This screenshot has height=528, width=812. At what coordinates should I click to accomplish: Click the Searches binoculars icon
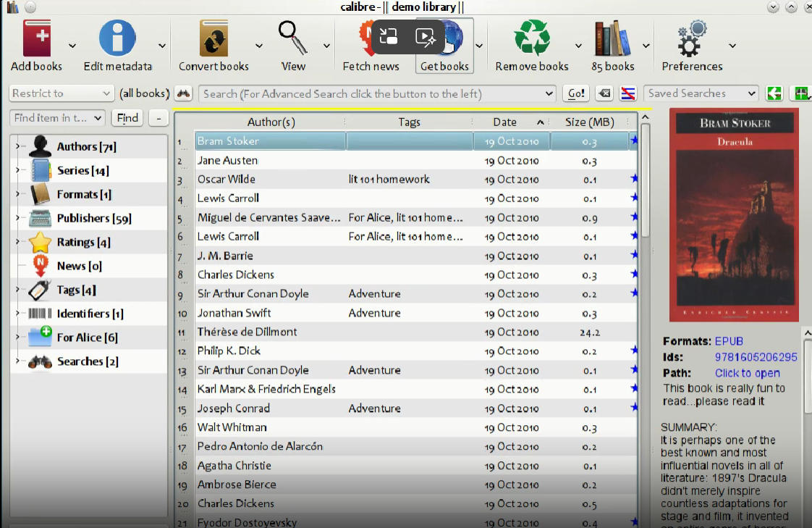click(40, 361)
